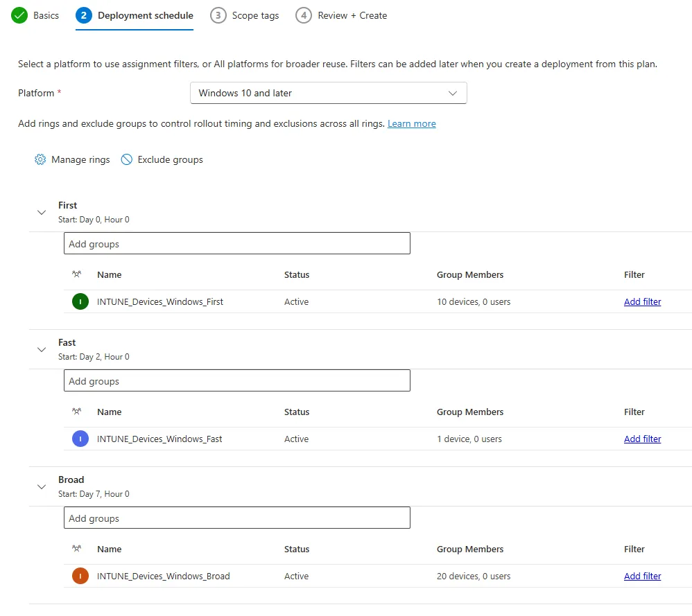Click the step 2 Deployment schedule circle
The image size is (692, 616).
(x=83, y=15)
